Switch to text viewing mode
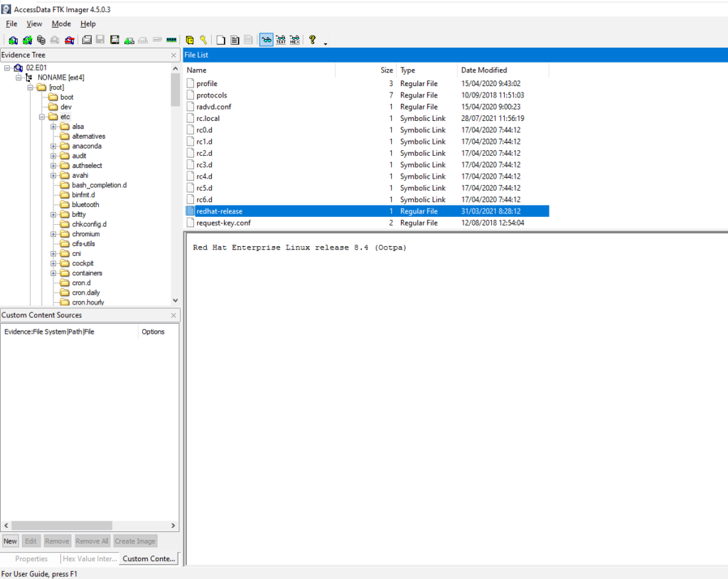728x579 pixels. [281, 40]
